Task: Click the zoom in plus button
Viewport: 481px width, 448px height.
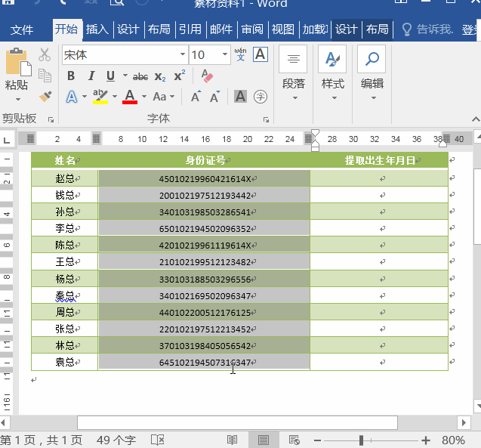Action: (x=425, y=440)
